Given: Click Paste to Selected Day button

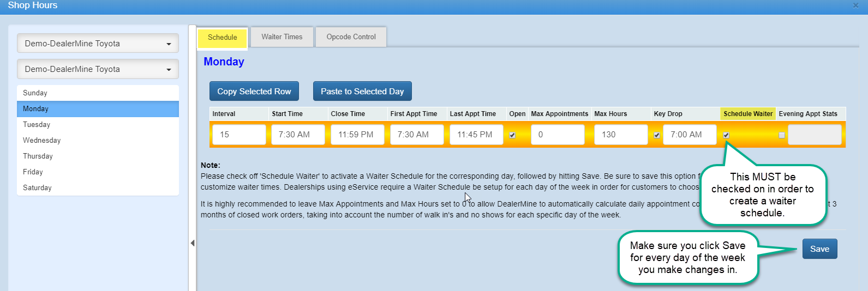Looking at the screenshot, I should pos(362,92).
